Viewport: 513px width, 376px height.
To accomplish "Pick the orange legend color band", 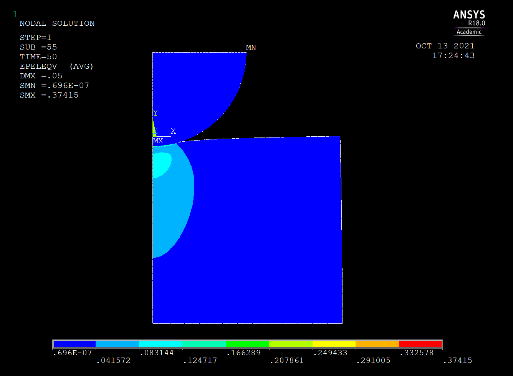I will tap(377, 344).
